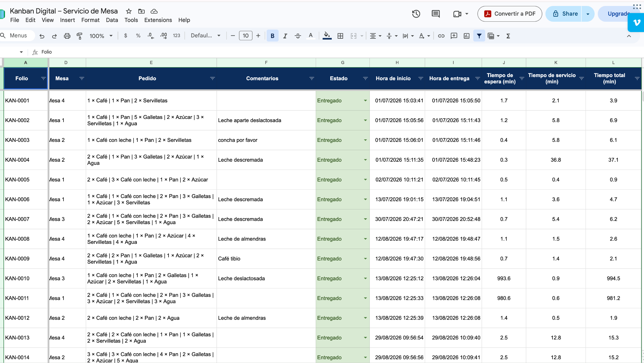
Task: Collapse the toolbar with chevron
Action: point(629,36)
